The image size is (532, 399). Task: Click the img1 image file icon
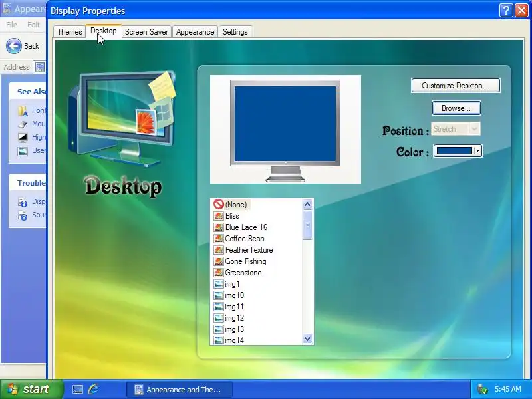click(219, 284)
